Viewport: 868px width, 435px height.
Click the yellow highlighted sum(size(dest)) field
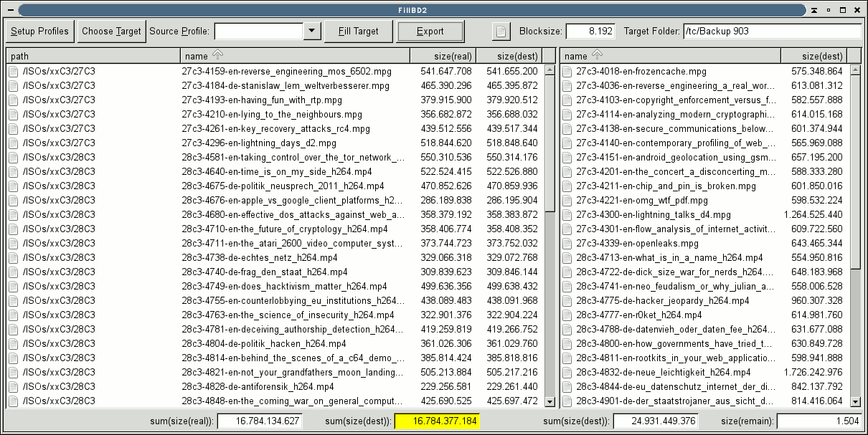click(437, 421)
